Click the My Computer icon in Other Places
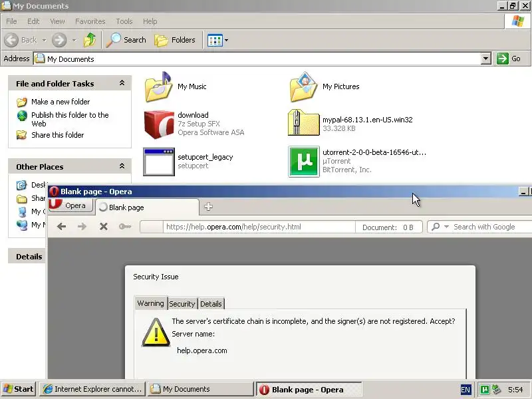 point(22,211)
